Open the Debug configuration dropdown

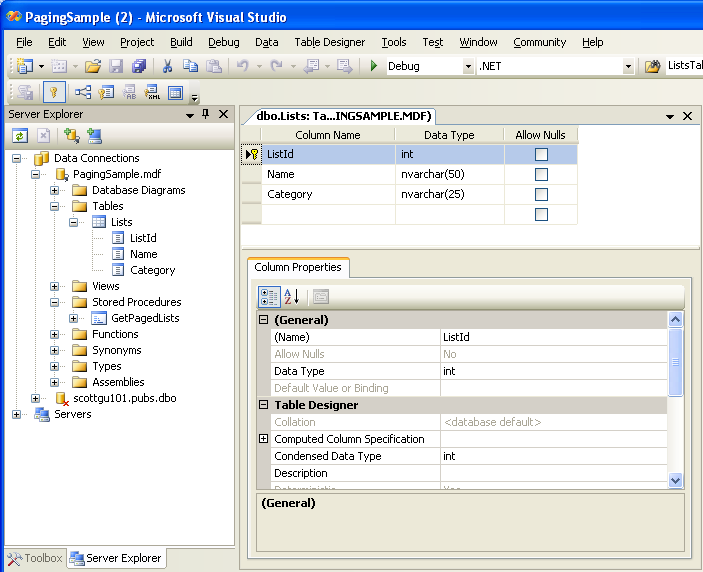coord(468,66)
